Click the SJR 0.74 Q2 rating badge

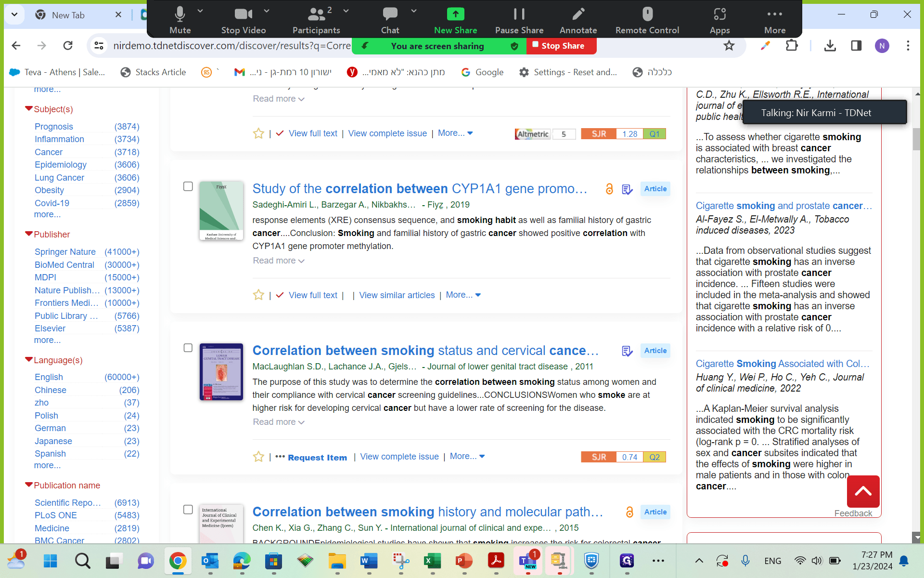pos(623,457)
